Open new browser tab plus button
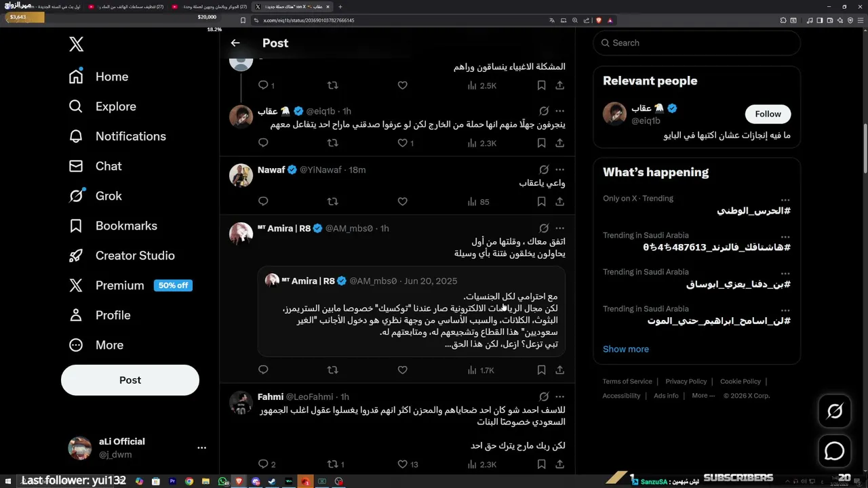868x488 pixels. [340, 7]
